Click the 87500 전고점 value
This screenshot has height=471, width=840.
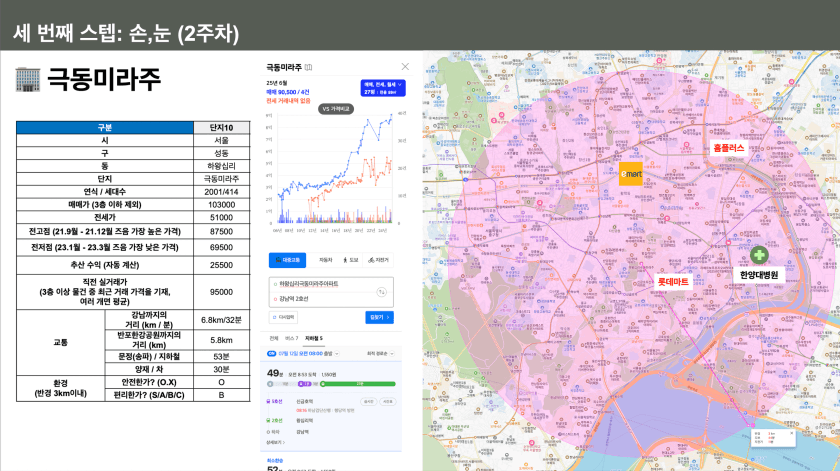[221, 231]
